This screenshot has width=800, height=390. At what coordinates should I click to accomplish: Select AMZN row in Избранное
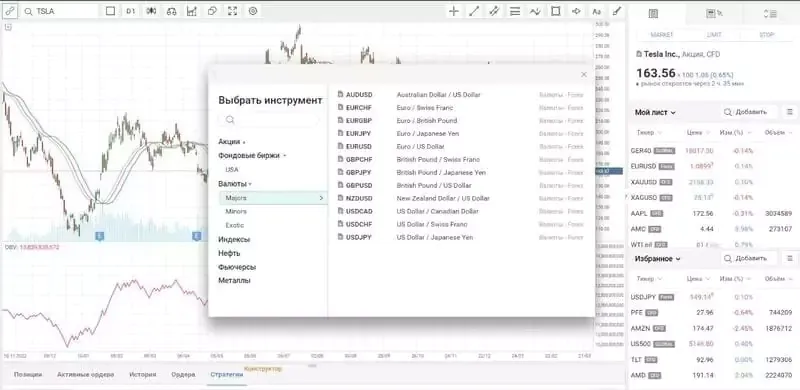[x=712, y=328]
